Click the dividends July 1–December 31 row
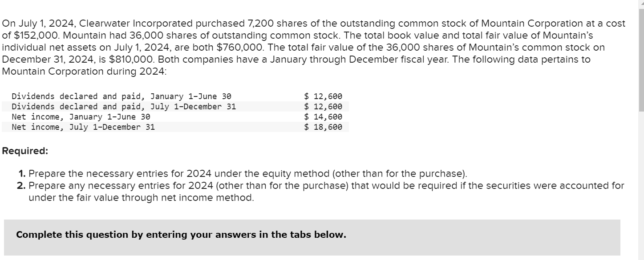Viewport: 644px width, 260px height. pos(125,106)
